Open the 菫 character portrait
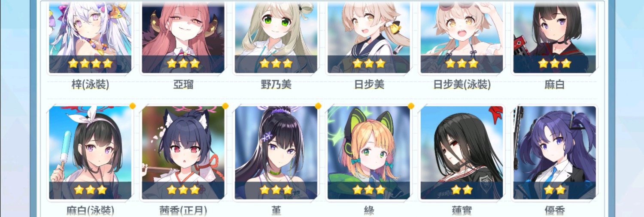The height and width of the screenshot is (217, 644). coord(276,153)
